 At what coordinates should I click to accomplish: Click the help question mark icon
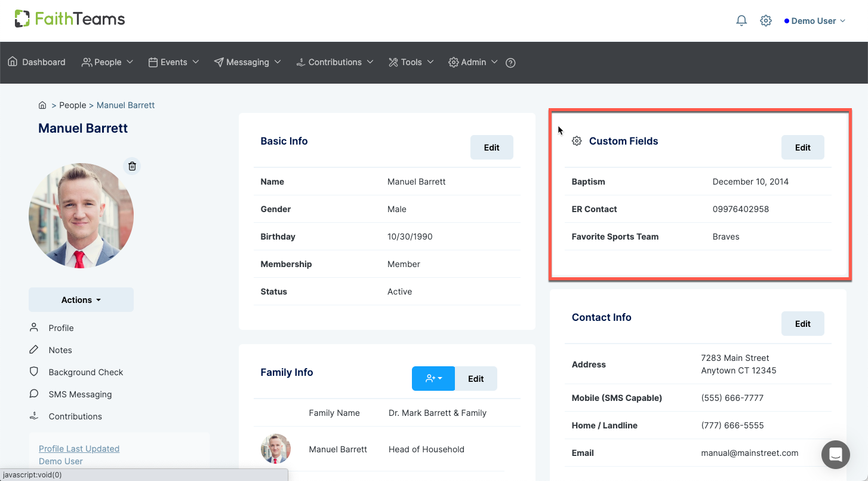tap(510, 62)
